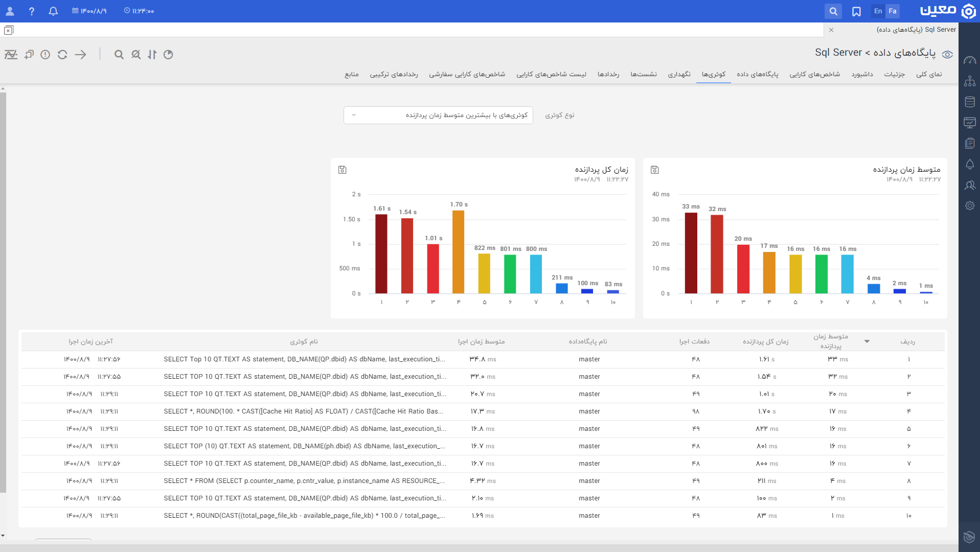Open the database sidebar icon
This screenshot has width=980, height=552.
tap(970, 102)
